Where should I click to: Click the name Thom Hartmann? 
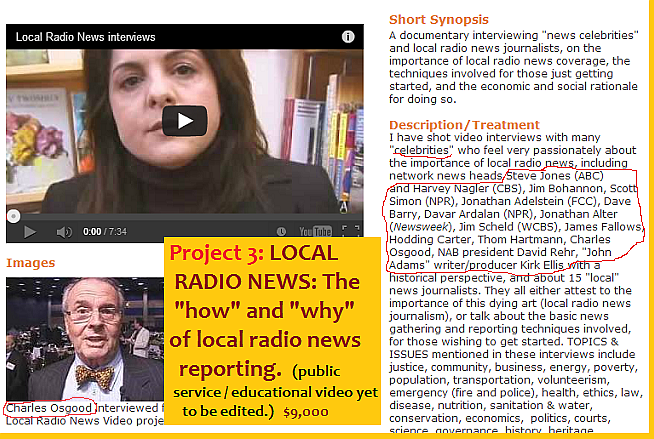click(520, 240)
